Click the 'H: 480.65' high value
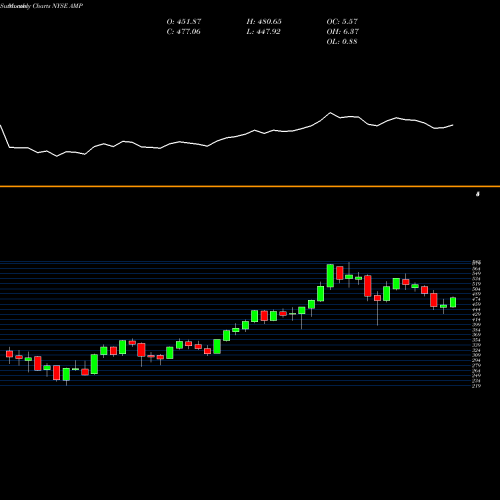500x500 pixels. [264, 22]
